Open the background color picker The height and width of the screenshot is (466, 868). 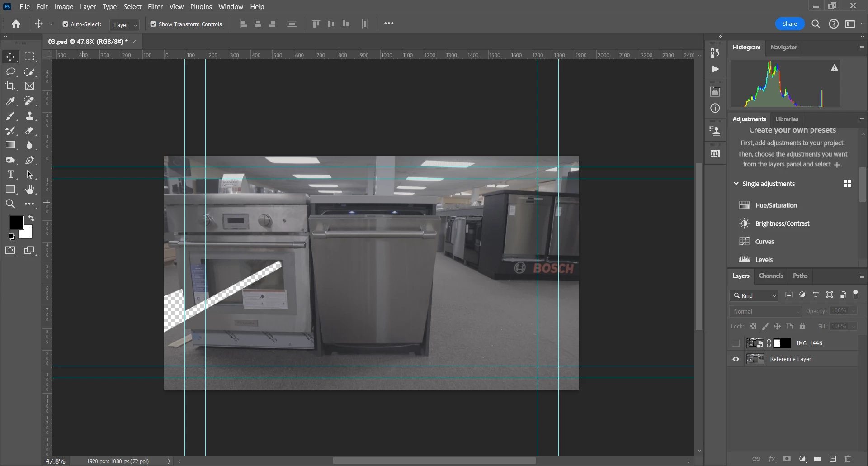pos(28,233)
